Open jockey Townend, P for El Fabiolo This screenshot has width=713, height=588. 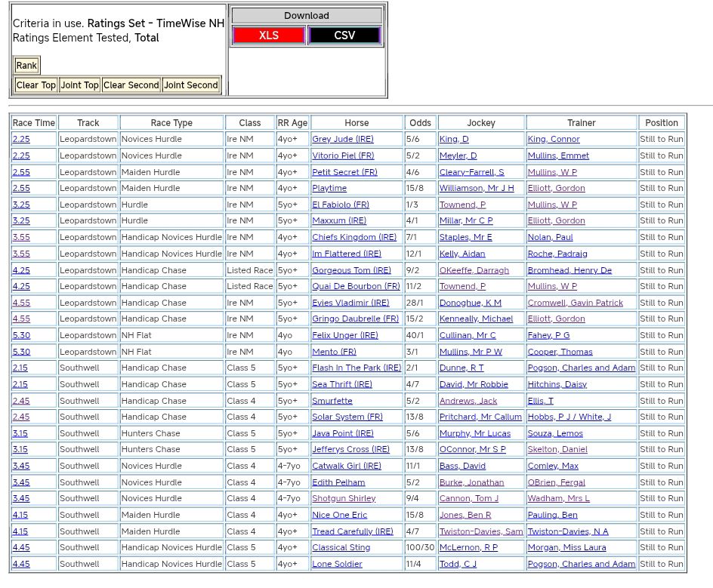[462, 205]
